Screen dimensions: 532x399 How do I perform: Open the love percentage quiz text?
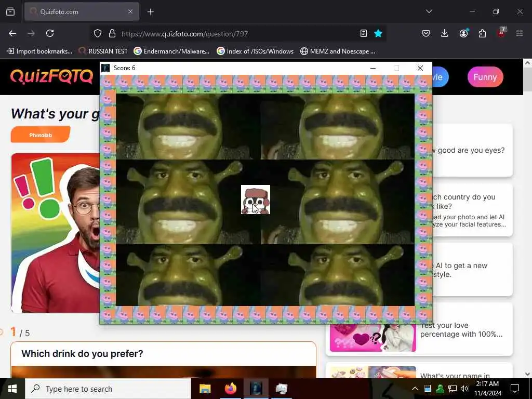click(461, 330)
